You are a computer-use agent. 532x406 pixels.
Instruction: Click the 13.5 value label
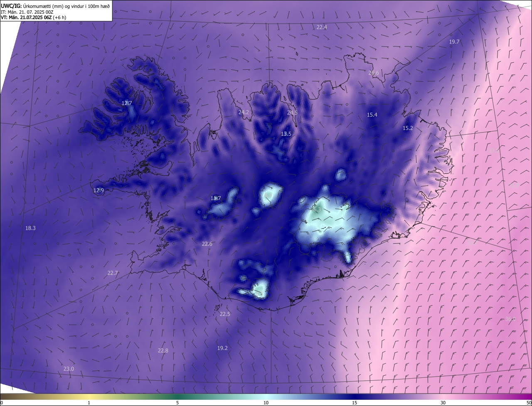click(x=286, y=134)
